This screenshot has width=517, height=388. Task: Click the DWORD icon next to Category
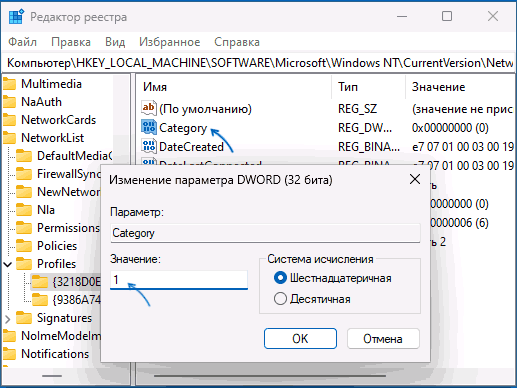pyautogui.click(x=149, y=127)
